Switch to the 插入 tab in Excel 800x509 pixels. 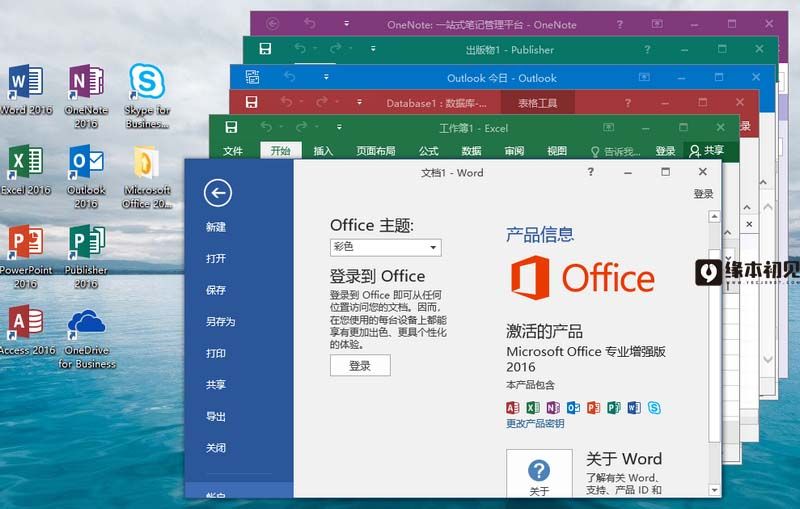323,151
